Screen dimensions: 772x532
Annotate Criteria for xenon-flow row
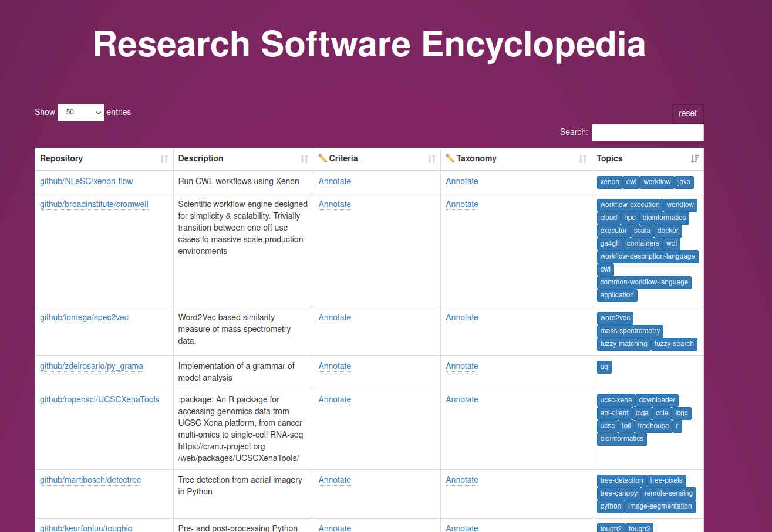(335, 181)
